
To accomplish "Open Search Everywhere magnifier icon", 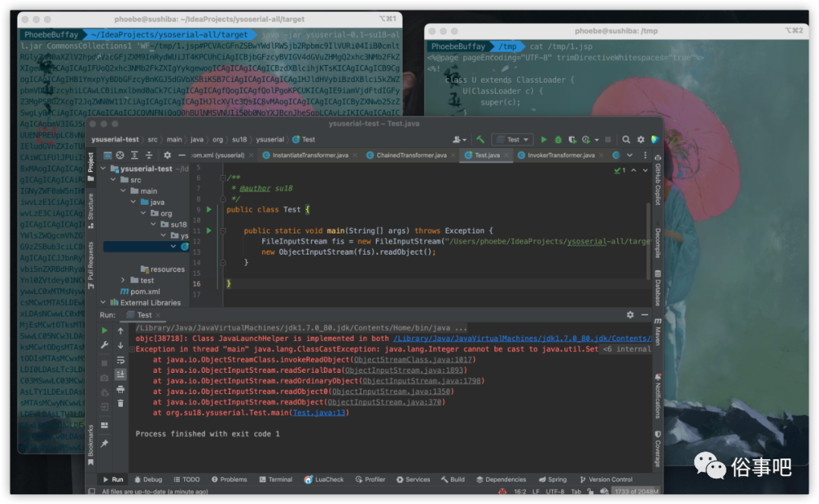I will point(626,139).
